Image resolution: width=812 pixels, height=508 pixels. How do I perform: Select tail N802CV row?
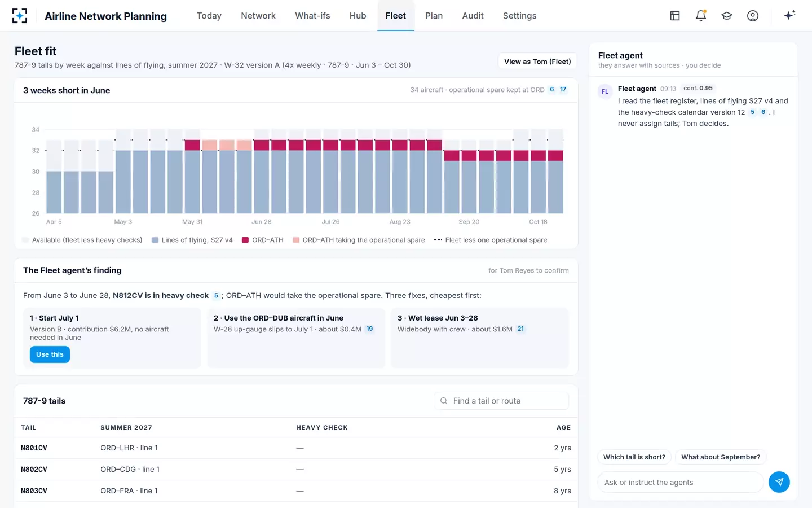point(296,470)
